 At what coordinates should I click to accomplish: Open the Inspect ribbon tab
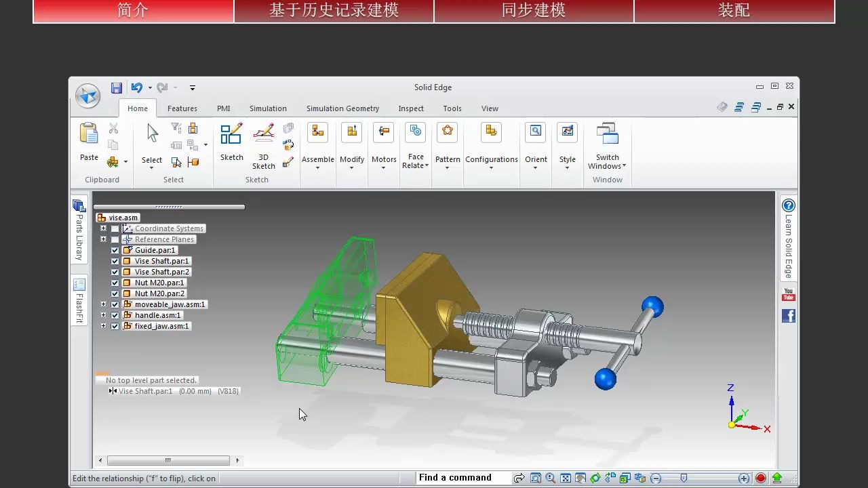pyautogui.click(x=411, y=108)
